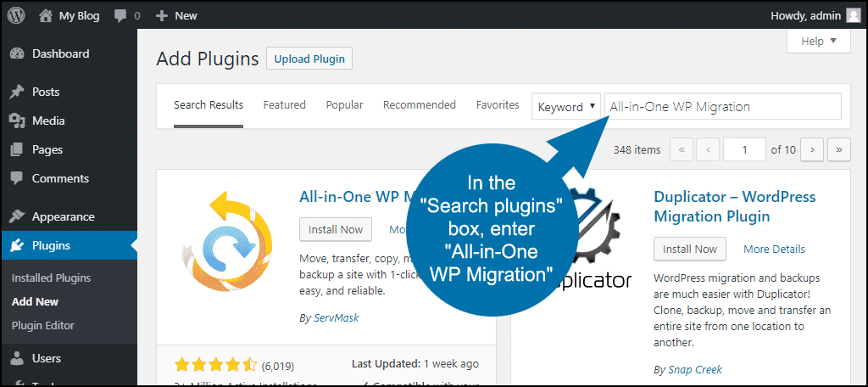The image size is (868, 387).
Task: Click the "Add Plugins" page heading
Action: coord(208,59)
